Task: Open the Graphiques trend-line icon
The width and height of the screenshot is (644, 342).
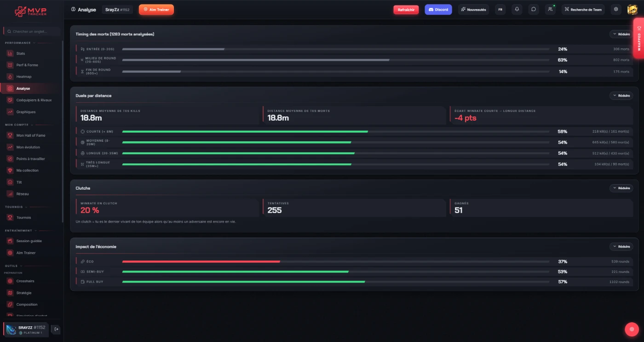Action: point(10,112)
